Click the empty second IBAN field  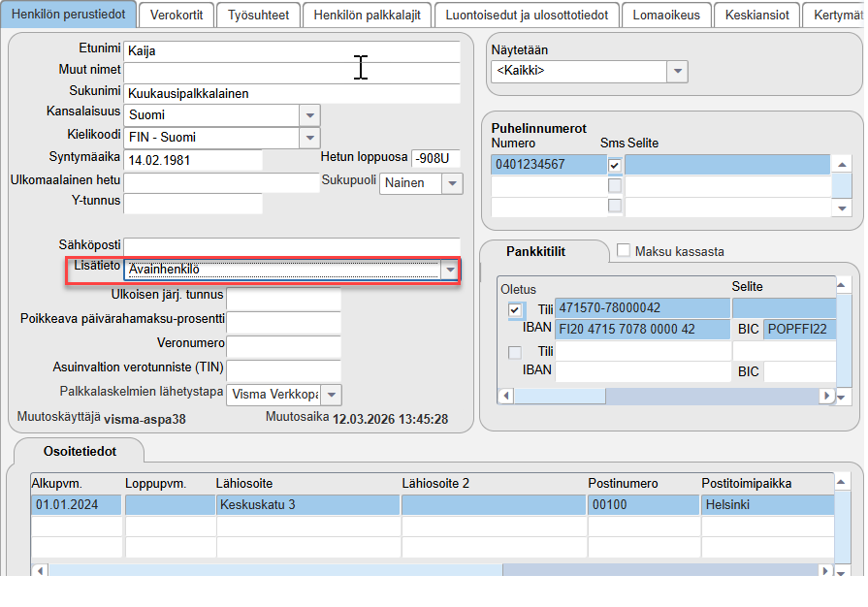[x=643, y=371]
